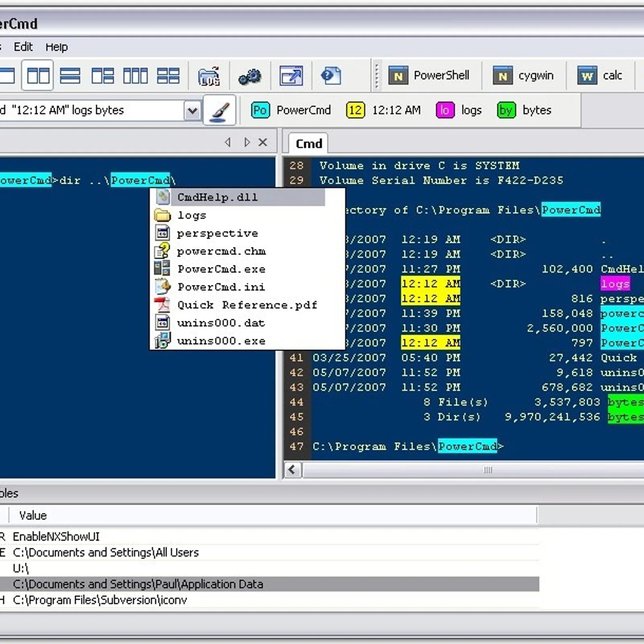Click the scroll-left arrow in Cmd pane
The width and height of the screenshot is (644, 644).
[293, 470]
